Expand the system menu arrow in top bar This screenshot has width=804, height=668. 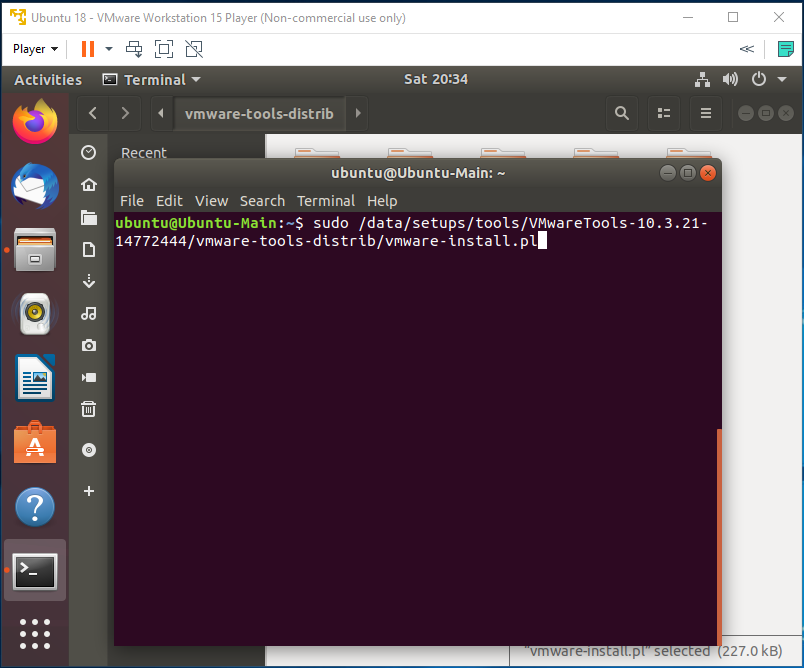pyautogui.click(x=782, y=79)
